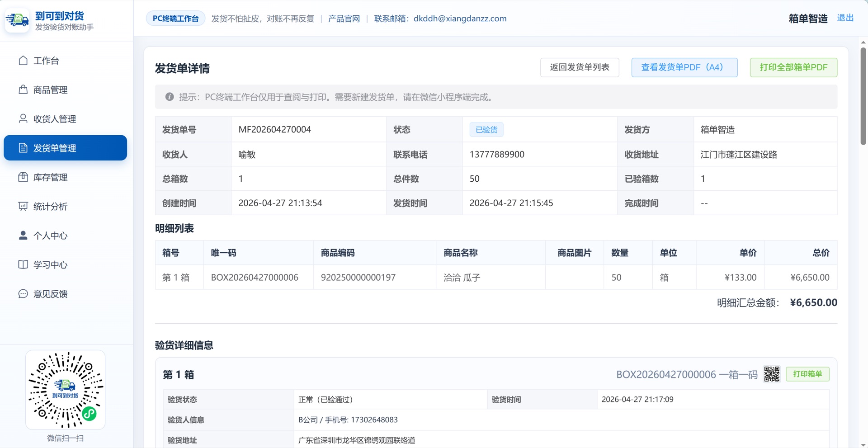
Task: Click the 验货详细信息 section heading
Action: 184,345
